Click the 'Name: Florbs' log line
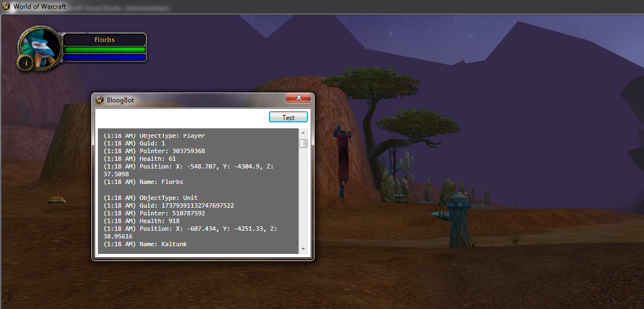The image size is (644, 309). click(143, 181)
